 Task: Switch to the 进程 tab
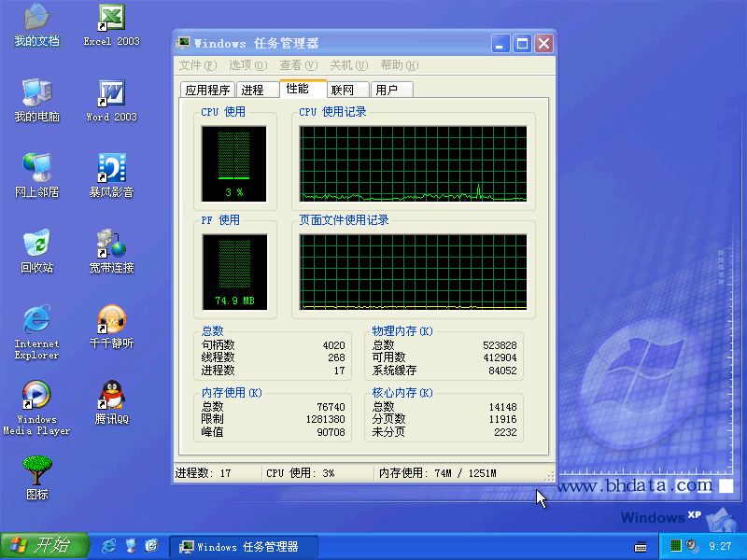(x=258, y=90)
